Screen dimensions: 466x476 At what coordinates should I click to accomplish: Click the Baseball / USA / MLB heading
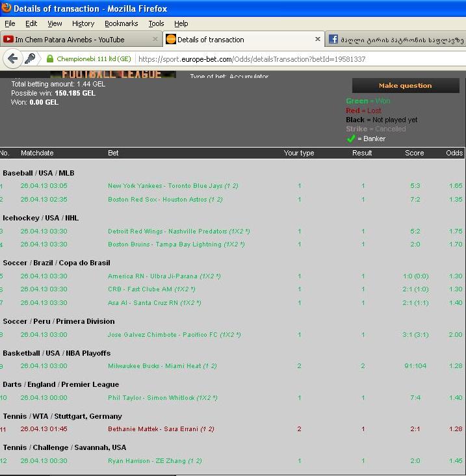(38, 173)
